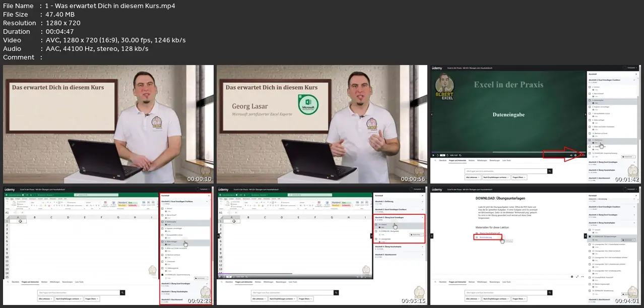The image size is (644, 308).
Task: Check '17. Vorwort' lecture in the 00:04:01 frame
Action: [590, 230]
